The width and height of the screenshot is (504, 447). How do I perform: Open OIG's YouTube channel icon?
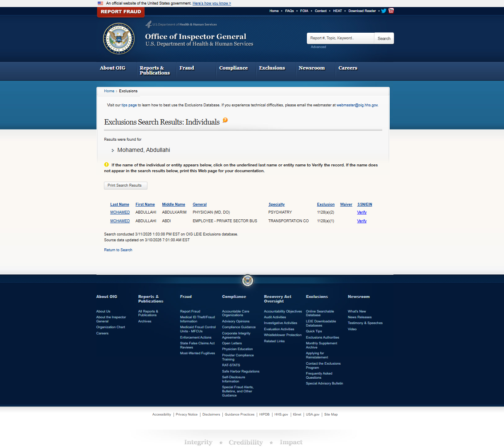click(x=391, y=11)
